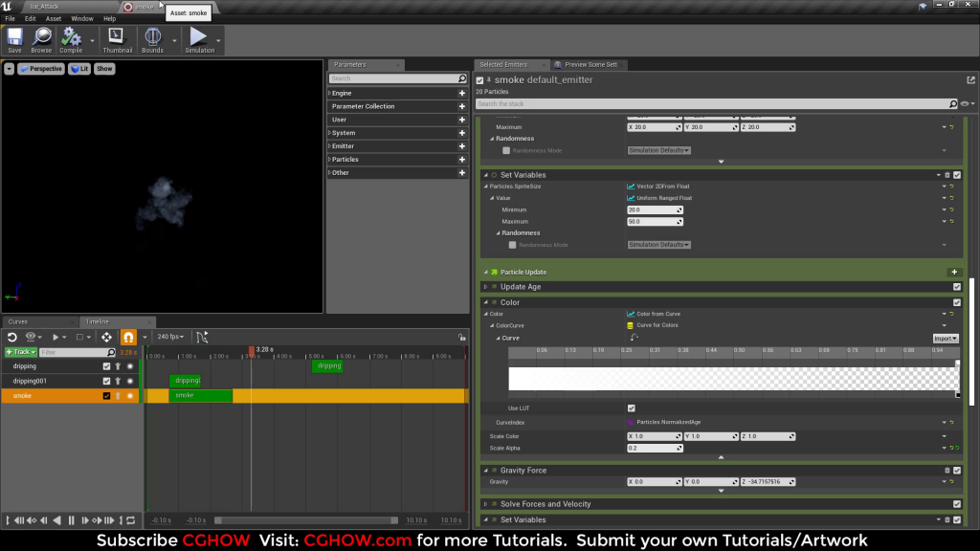Click the color curve gradient bar
This screenshot has height=551, width=980.
(732, 379)
